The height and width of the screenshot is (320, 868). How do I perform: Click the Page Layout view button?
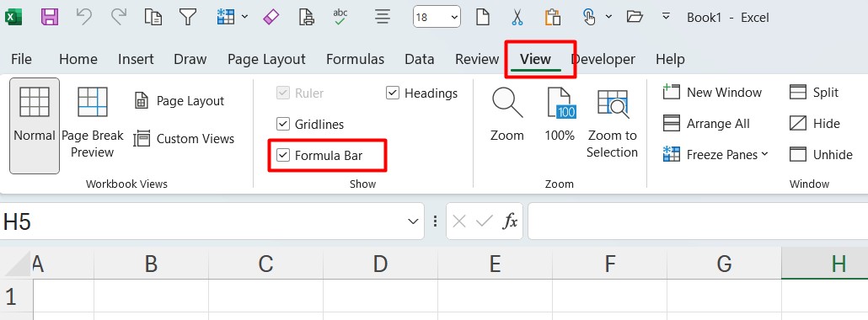click(x=179, y=101)
